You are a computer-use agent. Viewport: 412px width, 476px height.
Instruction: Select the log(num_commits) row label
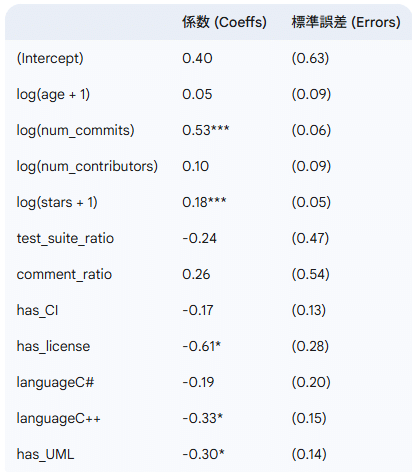75,130
